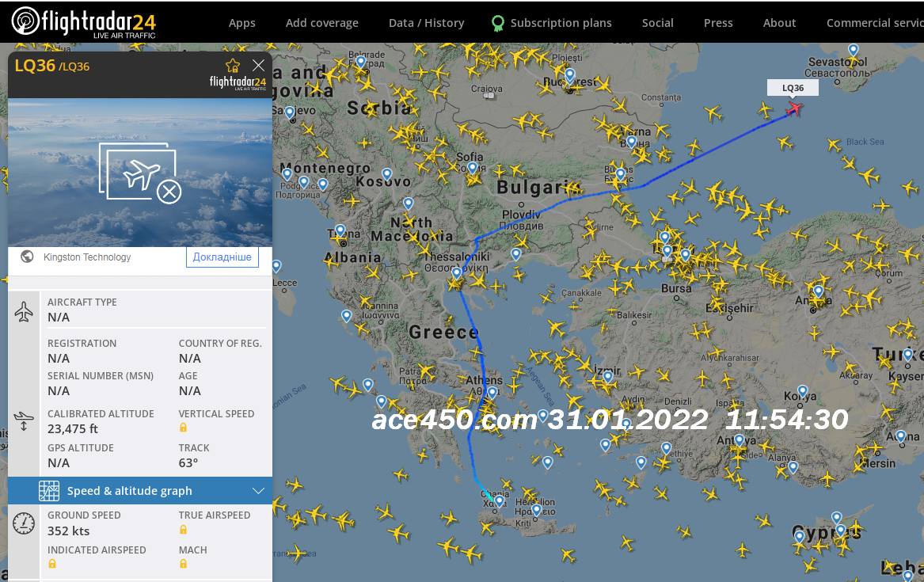
Task: Close the LQ36 flight panel
Action: 258,65
